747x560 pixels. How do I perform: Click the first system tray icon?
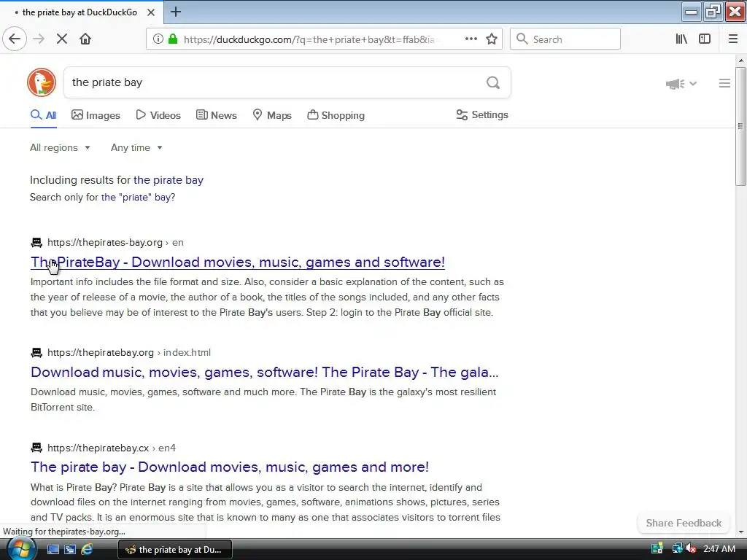point(657,549)
